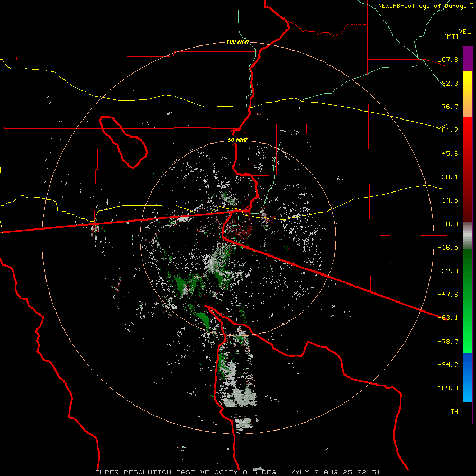This screenshot has height=476, width=476.
Task: Select the 92.3 velocity scale value
Action: tap(450, 83)
